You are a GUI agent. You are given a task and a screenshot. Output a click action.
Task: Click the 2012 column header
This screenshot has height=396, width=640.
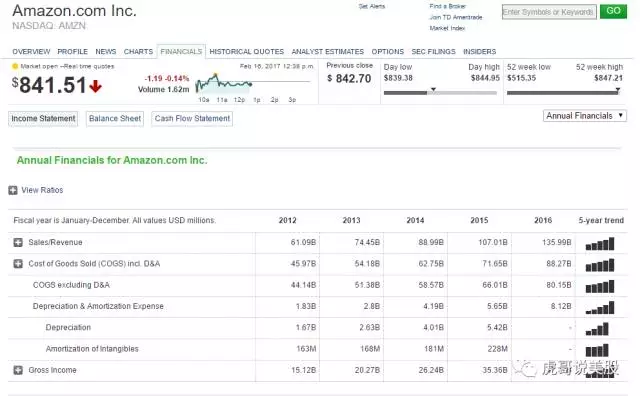287,220
